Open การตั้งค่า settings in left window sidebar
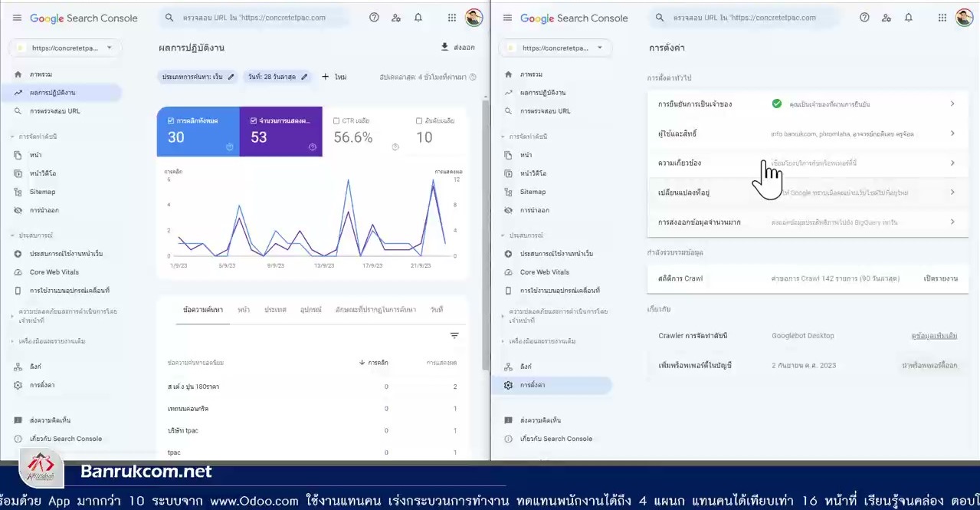The image size is (980, 510). [61, 385]
